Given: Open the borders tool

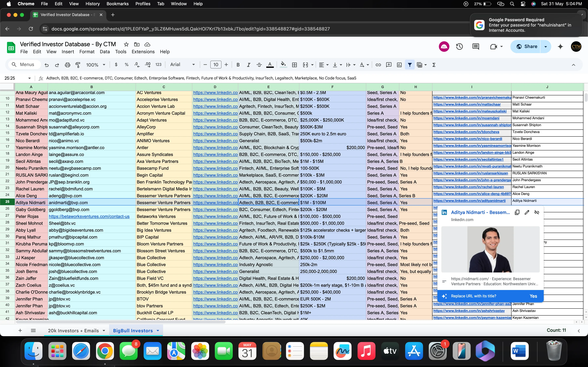Looking at the screenshot, I should (294, 65).
